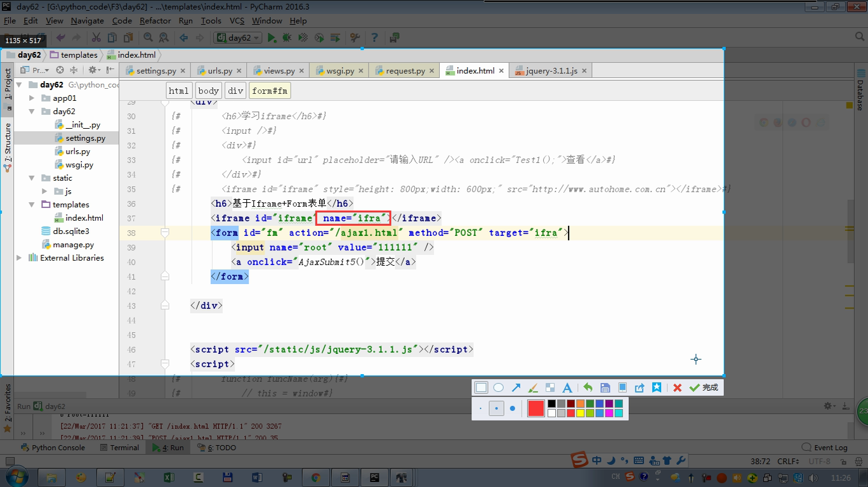Open the Event Log

pos(825,448)
